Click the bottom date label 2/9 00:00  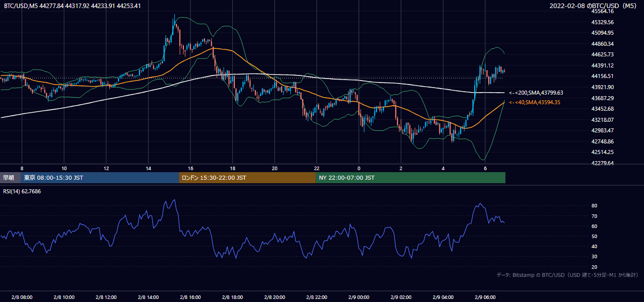pyautogui.click(x=359, y=297)
